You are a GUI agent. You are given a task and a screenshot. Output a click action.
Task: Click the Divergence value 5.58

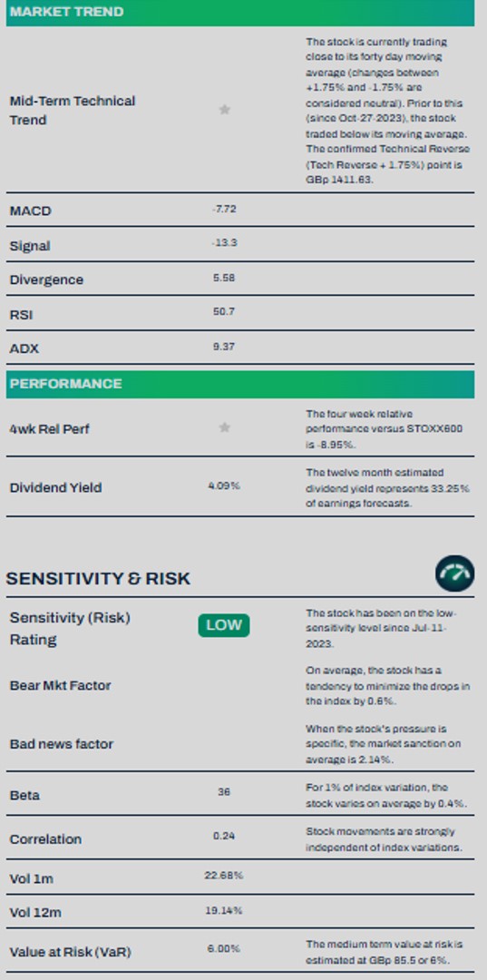[x=223, y=278]
